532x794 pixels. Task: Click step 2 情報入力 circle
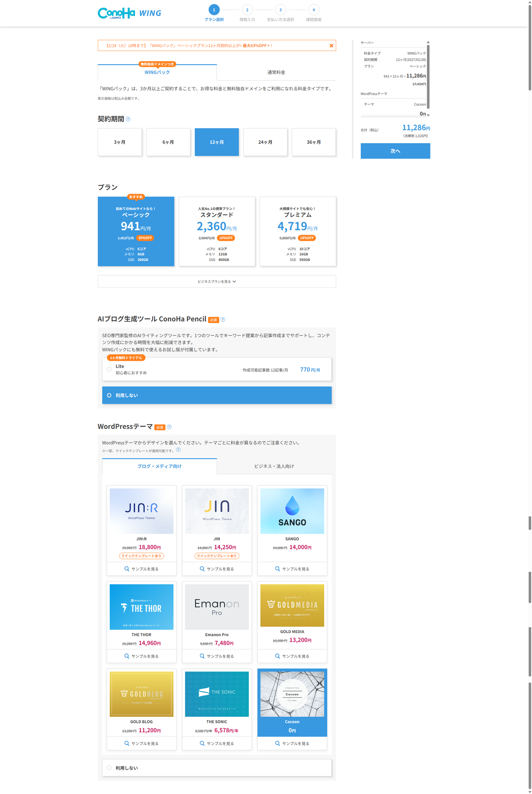coord(247,10)
